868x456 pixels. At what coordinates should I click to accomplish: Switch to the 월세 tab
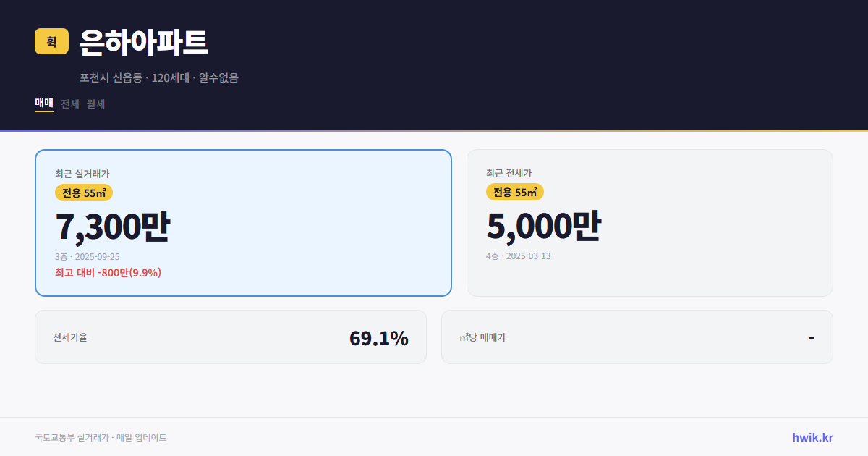click(95, 104)
